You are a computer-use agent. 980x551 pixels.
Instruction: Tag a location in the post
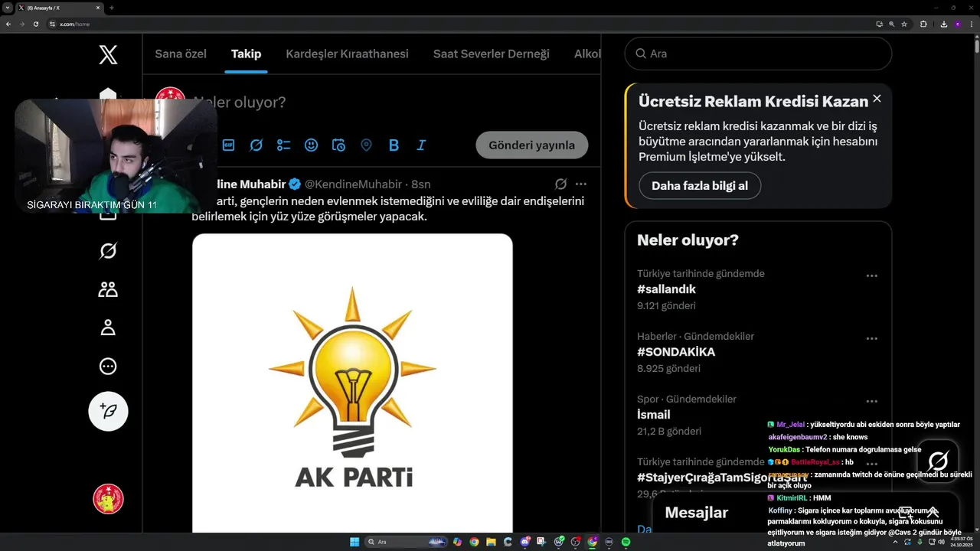(366, 145)
